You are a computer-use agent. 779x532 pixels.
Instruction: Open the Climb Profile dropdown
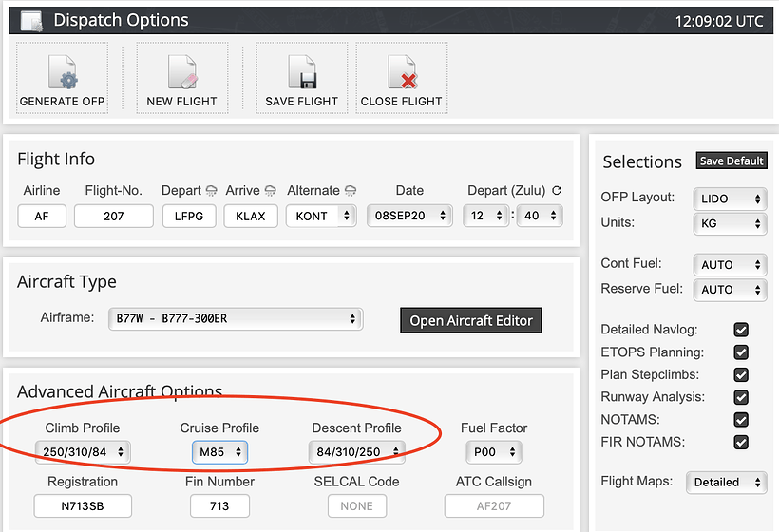point(83,452)
